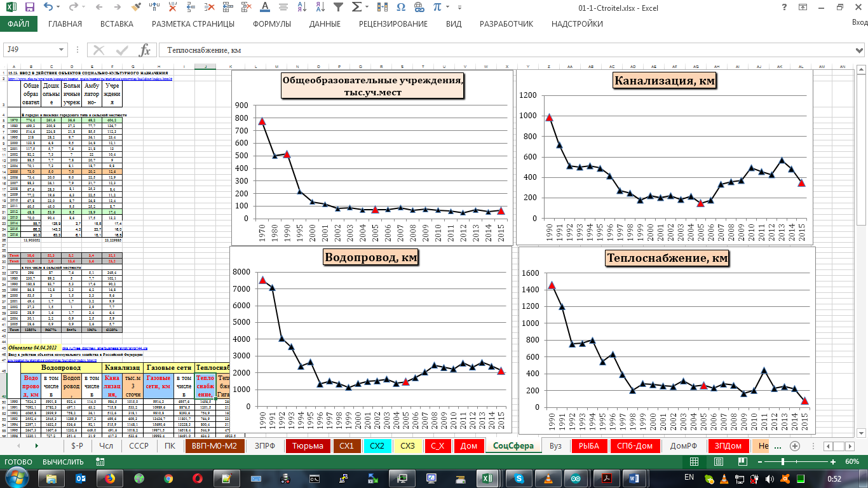Viewport: 868px width, 488px height.
Task: Expand the Name Box dropdown
Action: coord(62,50)
